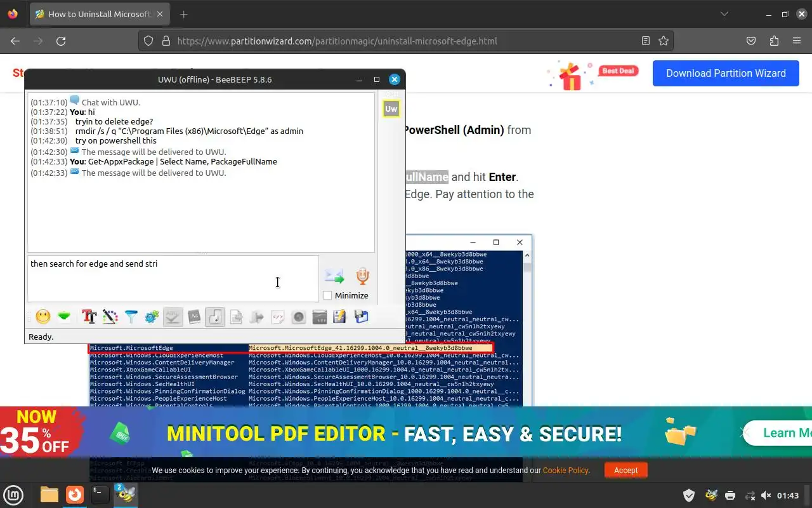The width and height of the screenshot is (812, 508).
Task: Click the tracking protection shield in the URL bar
Action: [148, 41]
